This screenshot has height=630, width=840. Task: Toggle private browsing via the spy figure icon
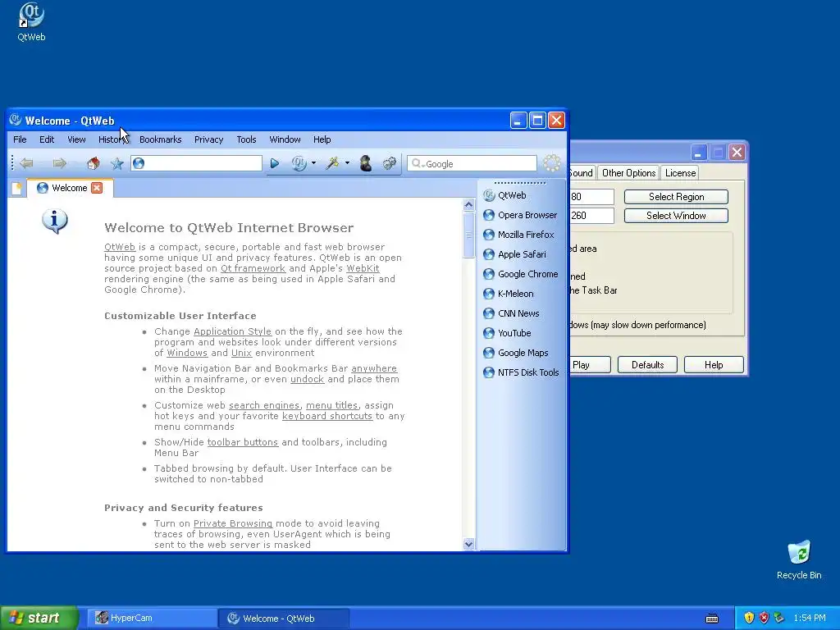(366, 163)
